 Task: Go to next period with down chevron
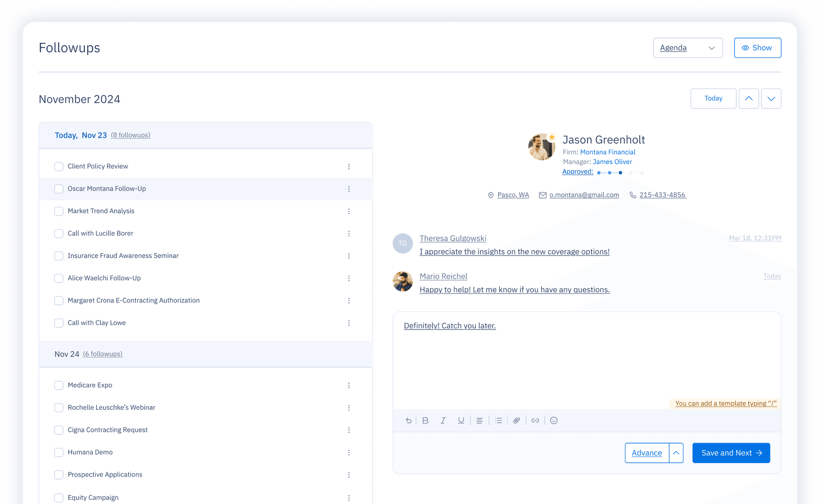[x=771, y=99]
